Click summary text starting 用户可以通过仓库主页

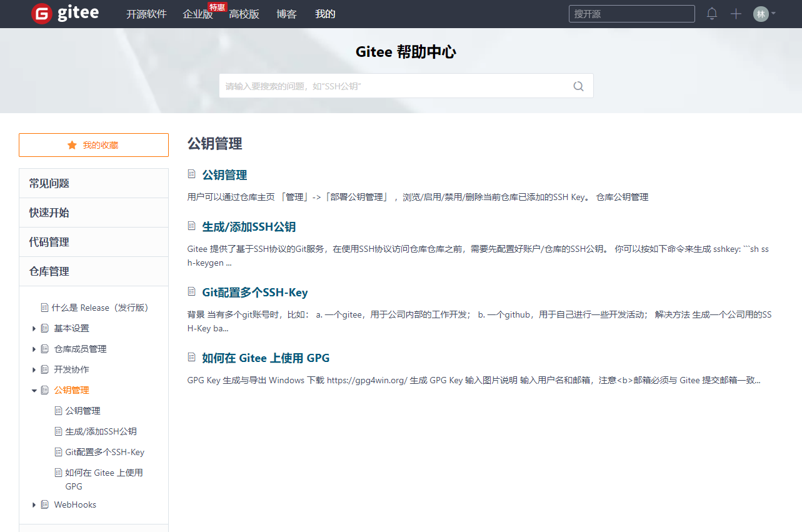(418, 197)
